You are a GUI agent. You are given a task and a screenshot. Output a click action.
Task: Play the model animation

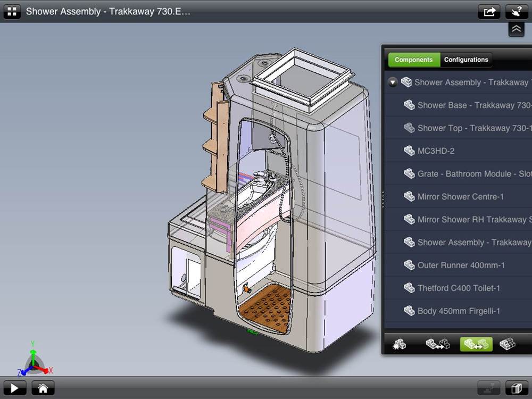coord(14,388)
